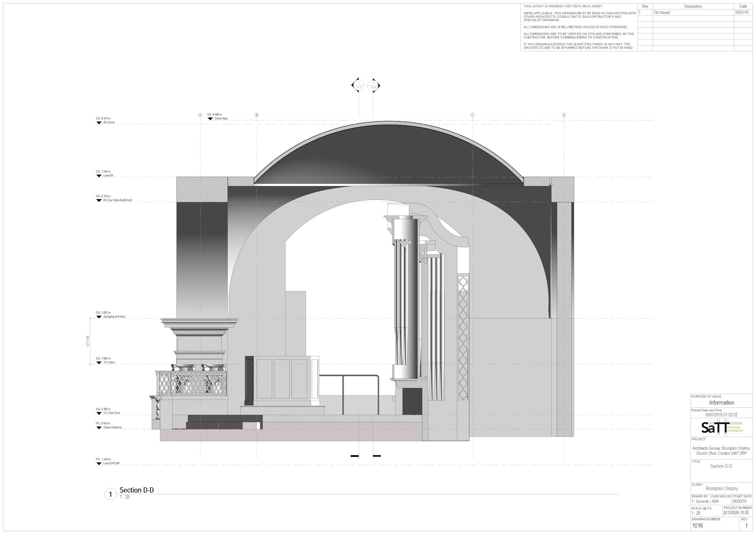The height and width of the screenshot is (534, 756).
Task: Click the Dome Apex level marker triangle
Action: click(x=210, y=119)
